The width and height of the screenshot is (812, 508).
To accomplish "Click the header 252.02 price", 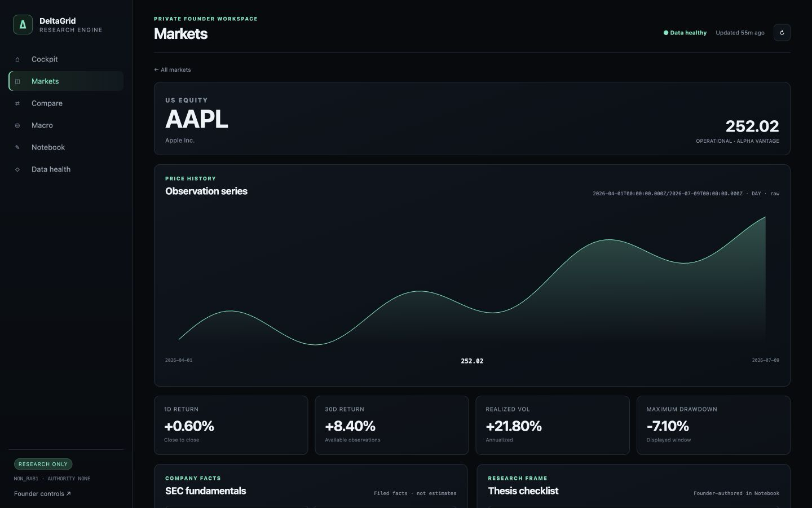I will 752,126.
